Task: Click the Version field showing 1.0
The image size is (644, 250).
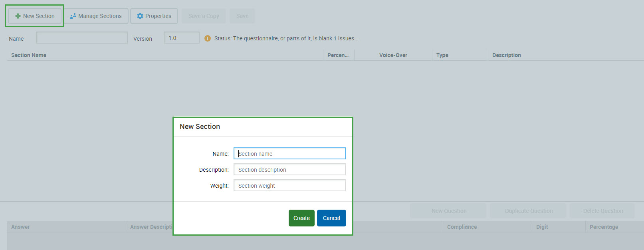Action: 181,38
